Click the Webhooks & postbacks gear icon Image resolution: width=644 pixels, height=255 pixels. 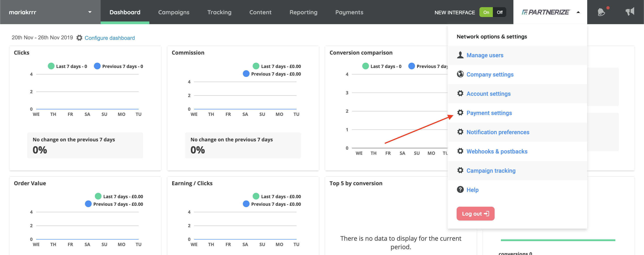[x=460, y=151]
